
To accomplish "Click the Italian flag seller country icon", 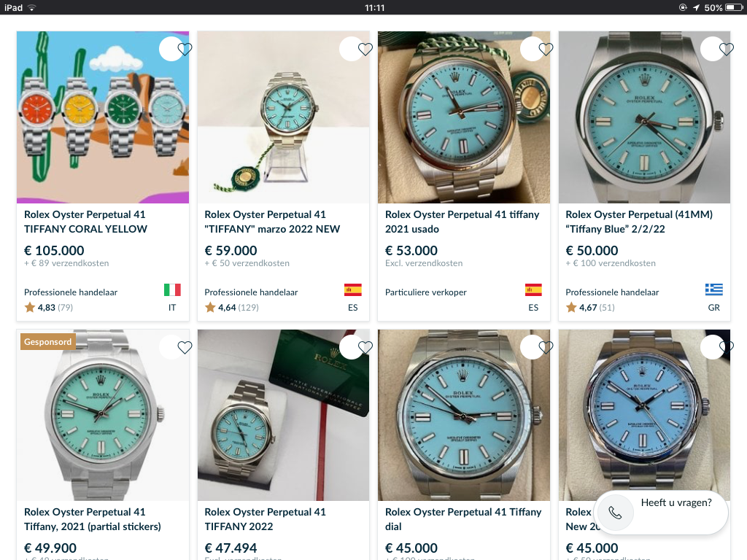I will point(172,290).
